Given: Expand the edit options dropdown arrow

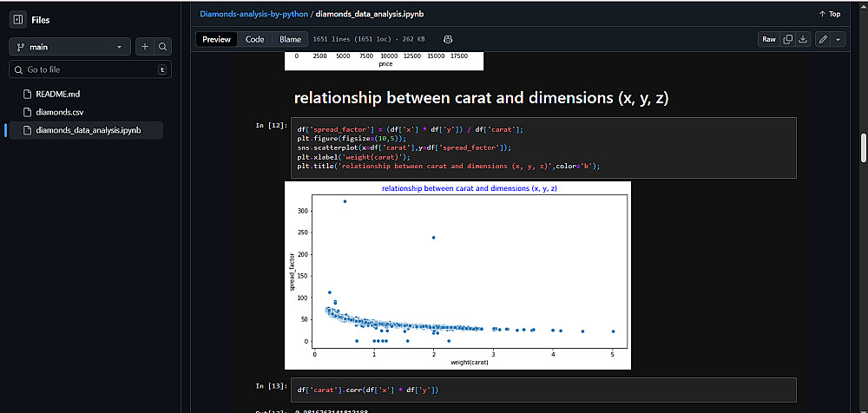Looking at the screenshot, I should 838,39.
